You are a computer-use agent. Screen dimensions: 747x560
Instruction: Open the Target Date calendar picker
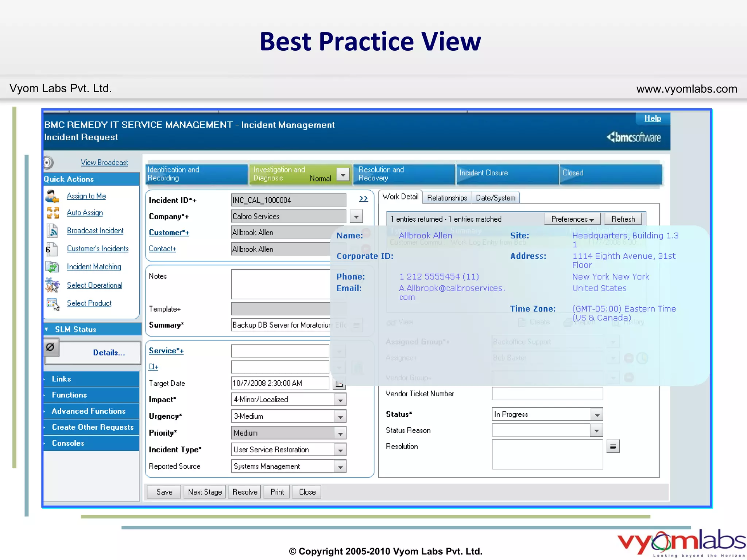339,384
